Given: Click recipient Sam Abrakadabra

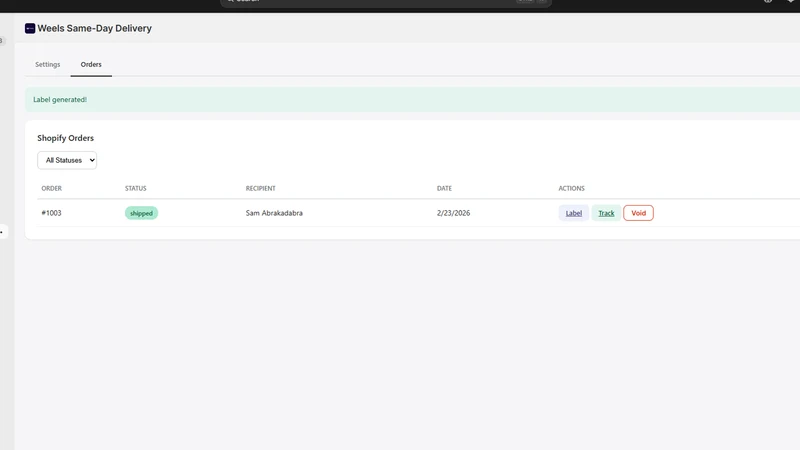Looking at the screenshot, I should 274,213.
